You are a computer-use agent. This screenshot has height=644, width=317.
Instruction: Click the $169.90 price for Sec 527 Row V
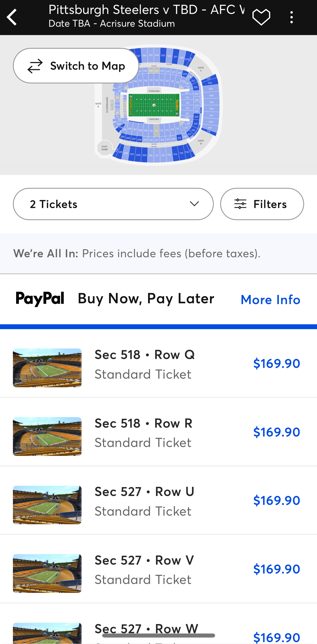[x=276, y=569]
